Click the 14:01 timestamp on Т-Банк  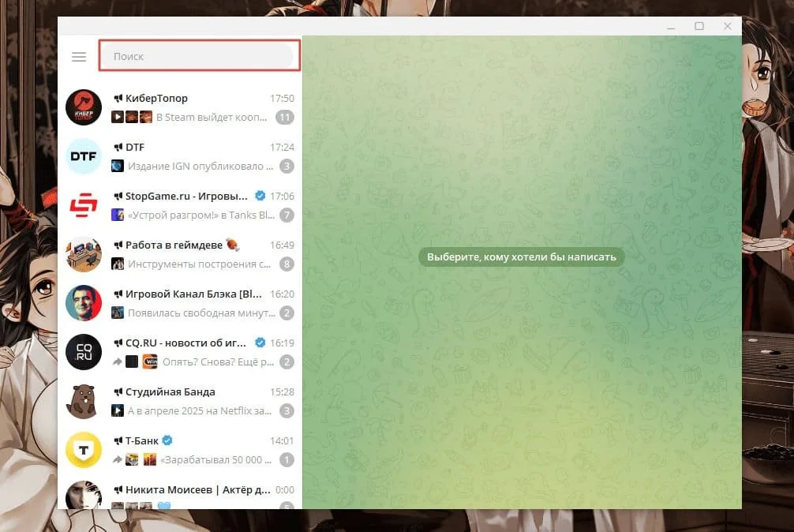282,441
